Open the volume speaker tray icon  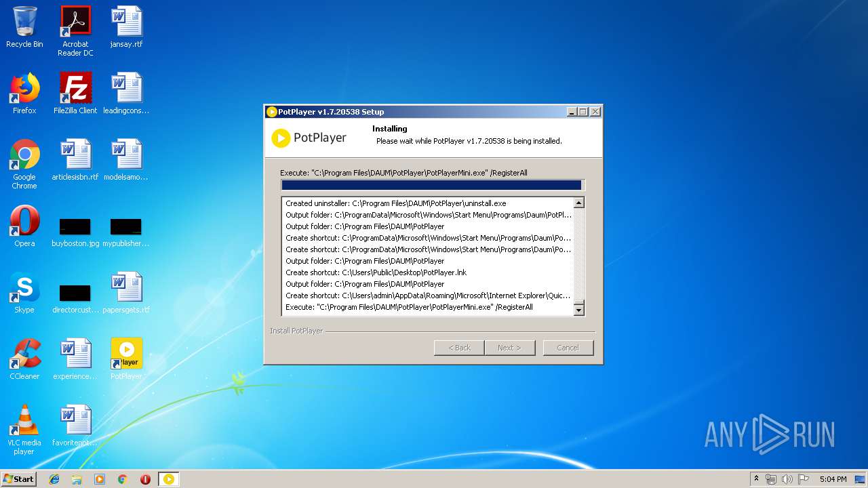(x=787, y=479)
